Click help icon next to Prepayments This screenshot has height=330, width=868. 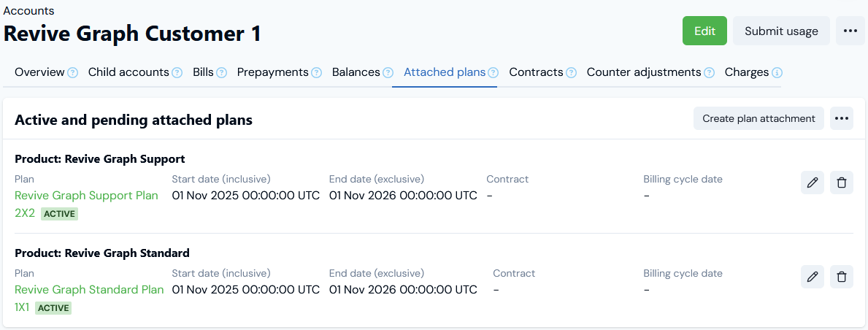pos(317,73)
